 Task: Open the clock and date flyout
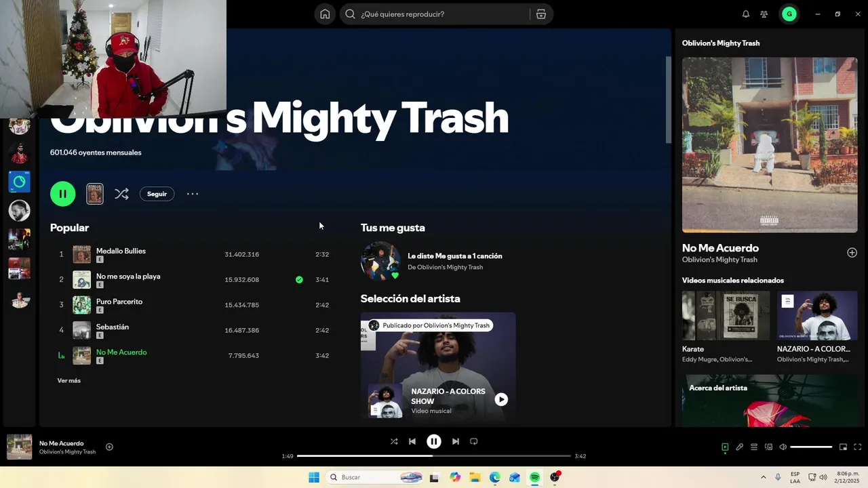(848, 477)
